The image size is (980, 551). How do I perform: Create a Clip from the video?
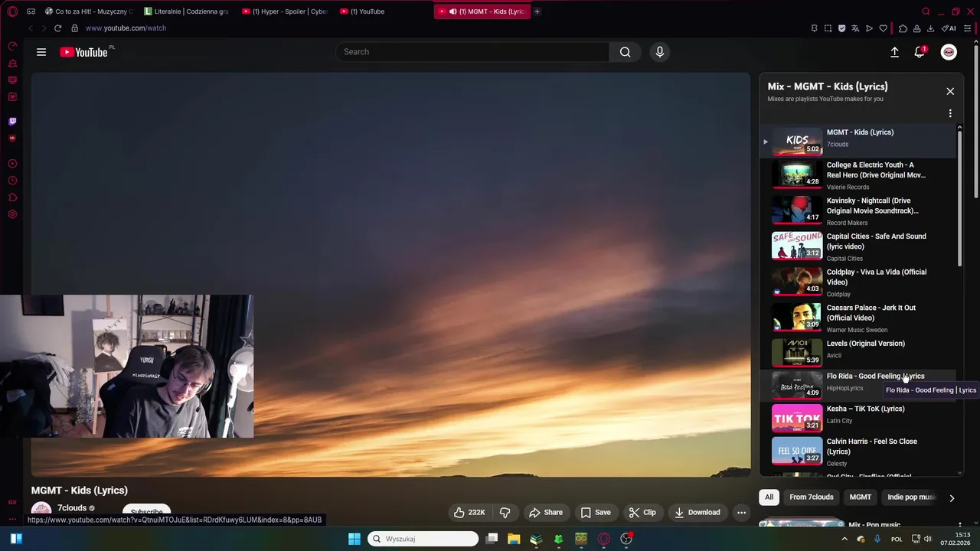(642, 513)
